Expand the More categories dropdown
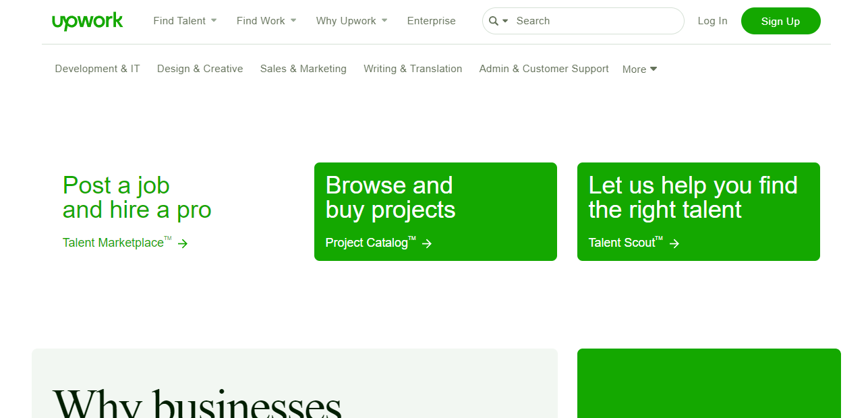Image resolution: width=868 pixels, height=418 pixels. [639, 69]
